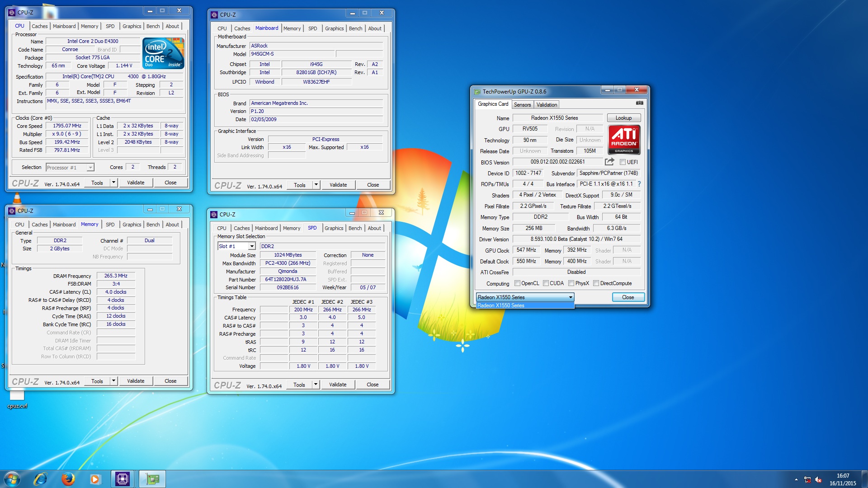Open cpuz.cvf desktop file icon

pos(17,399)
